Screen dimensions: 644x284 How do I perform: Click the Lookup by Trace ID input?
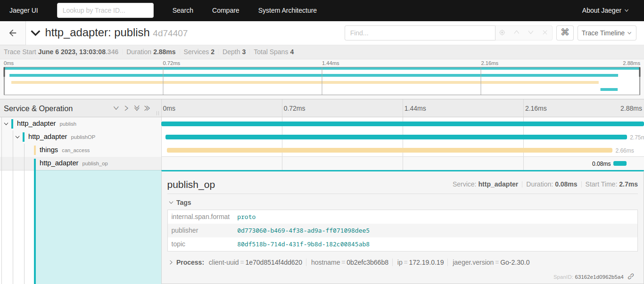pyautogui.click(x=105, y=10)
